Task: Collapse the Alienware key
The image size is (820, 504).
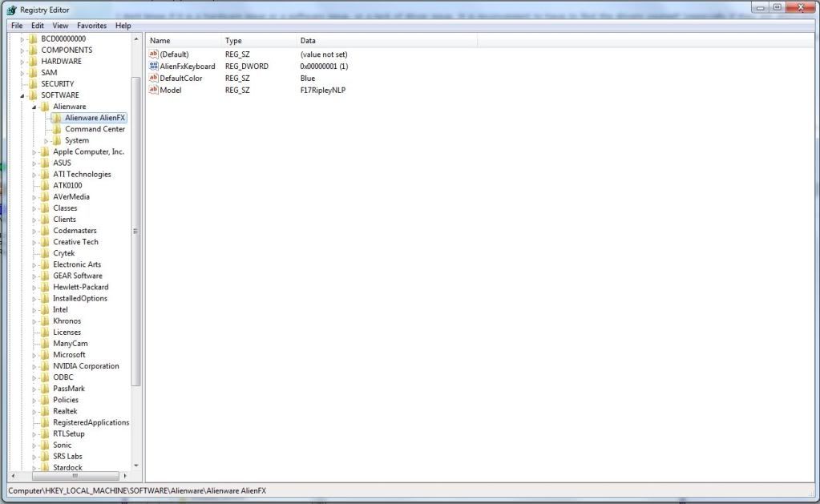Action: tap(34, 107)
